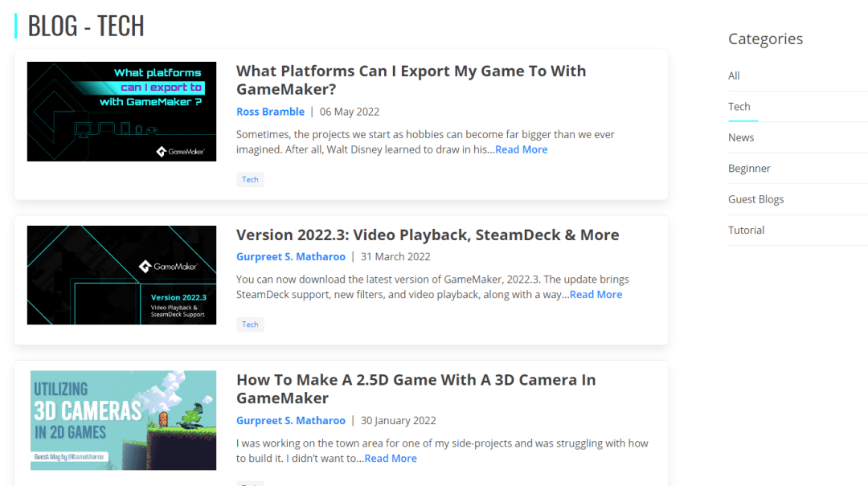868x486 pixels.
Task: Select the Tech category in the sidebar
Action: coord(739,107)
